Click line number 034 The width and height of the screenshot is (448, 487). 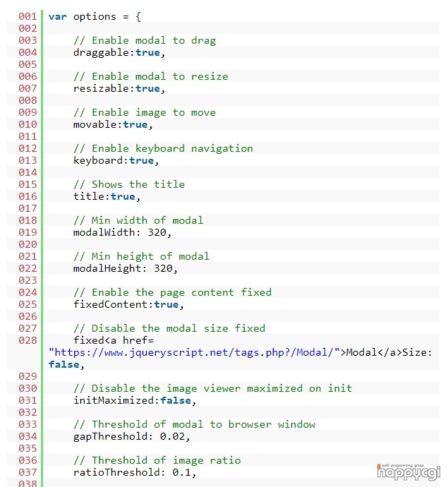click(28, 437)
